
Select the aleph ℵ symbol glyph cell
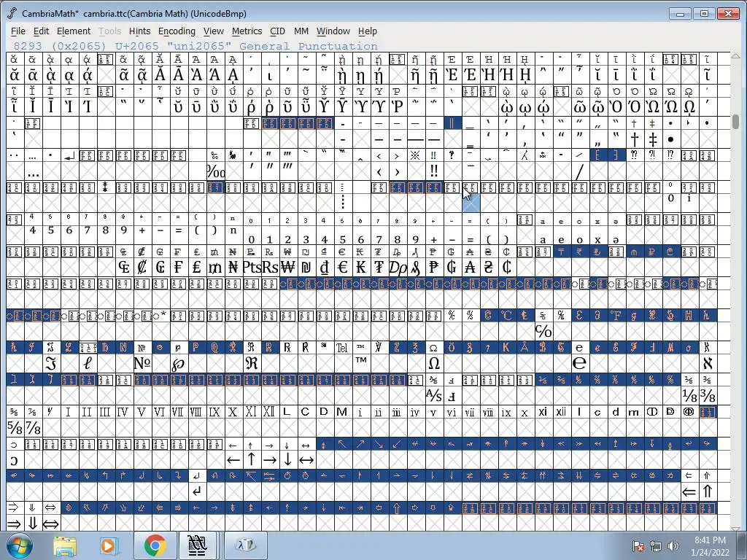pyautogui.click(x=708, y=363)
